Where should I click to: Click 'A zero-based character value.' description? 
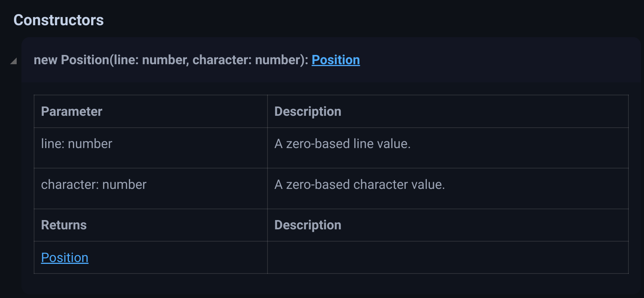(359, 185)
